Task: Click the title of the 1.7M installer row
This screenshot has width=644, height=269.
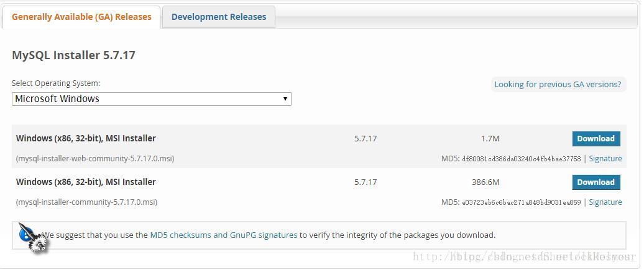Action: click(86, 138)
